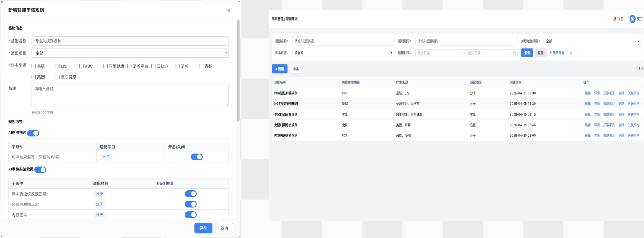Focus the 规则编码 filter input
This screenshot has width=644, height=238.
[x=466, y=41]
